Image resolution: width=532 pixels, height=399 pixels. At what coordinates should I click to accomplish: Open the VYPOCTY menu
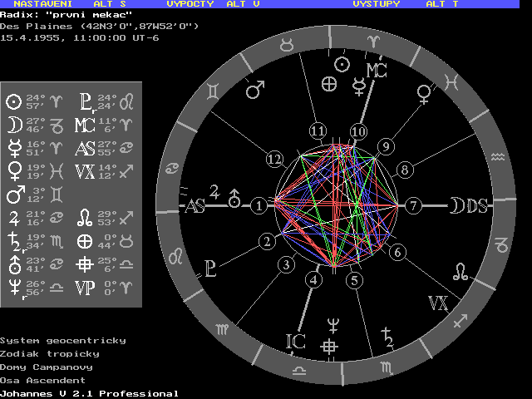190,4
